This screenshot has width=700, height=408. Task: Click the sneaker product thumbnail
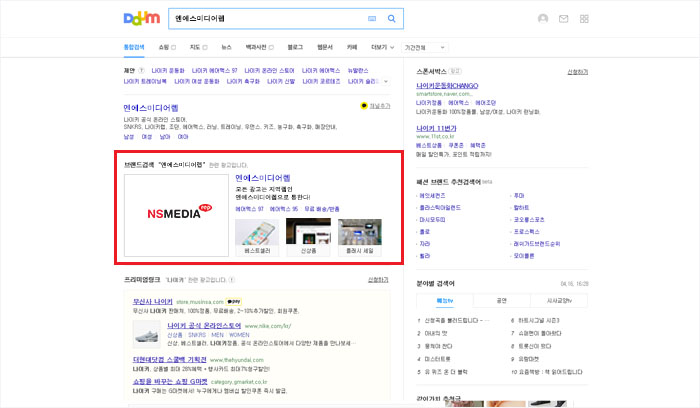pos(146,334)
